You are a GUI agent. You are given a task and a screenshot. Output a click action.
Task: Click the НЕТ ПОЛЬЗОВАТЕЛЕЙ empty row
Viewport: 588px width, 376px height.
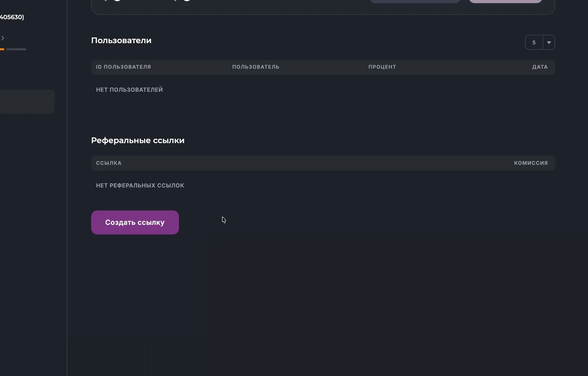point(130,90)
